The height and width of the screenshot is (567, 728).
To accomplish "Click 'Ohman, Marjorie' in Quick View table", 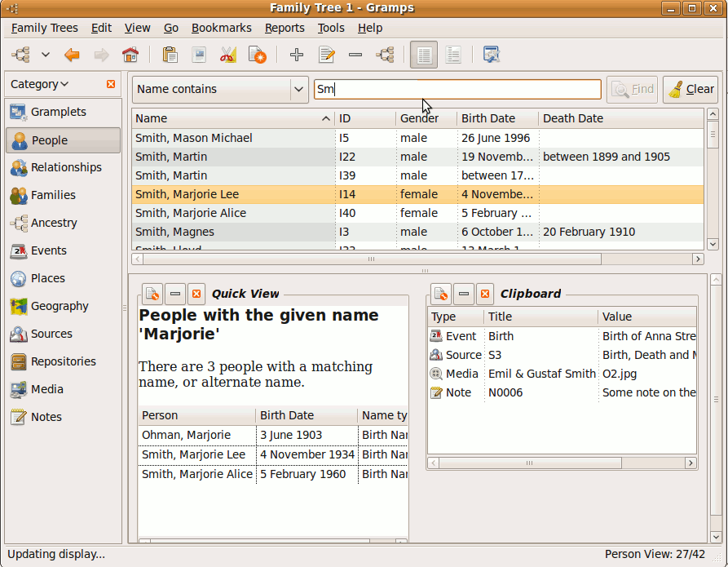I will click(186, 435).
